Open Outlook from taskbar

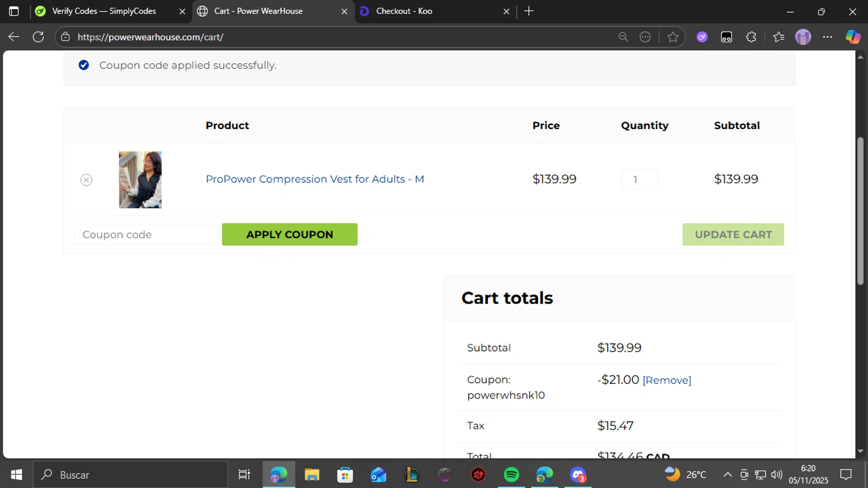click(x=378, y=475)
